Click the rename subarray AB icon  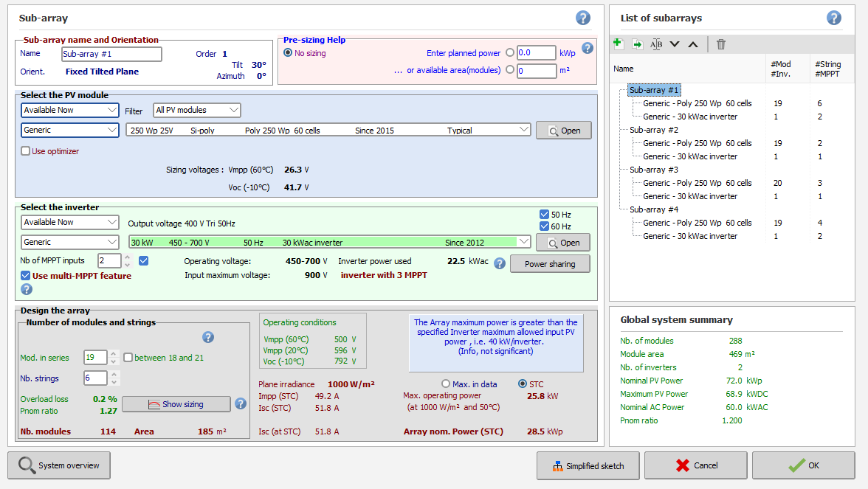coord(656,44)
